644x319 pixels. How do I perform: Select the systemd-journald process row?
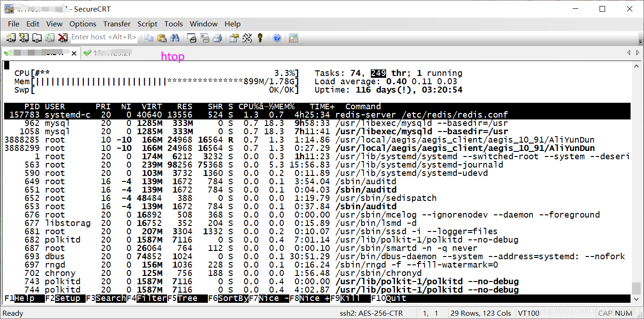pyautogui.click(x=317, y=165)
